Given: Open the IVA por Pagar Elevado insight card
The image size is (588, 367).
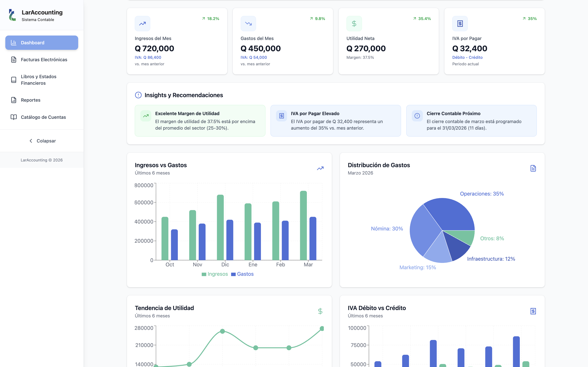Looking at the screenshot, I should click(x=336, y=121).
